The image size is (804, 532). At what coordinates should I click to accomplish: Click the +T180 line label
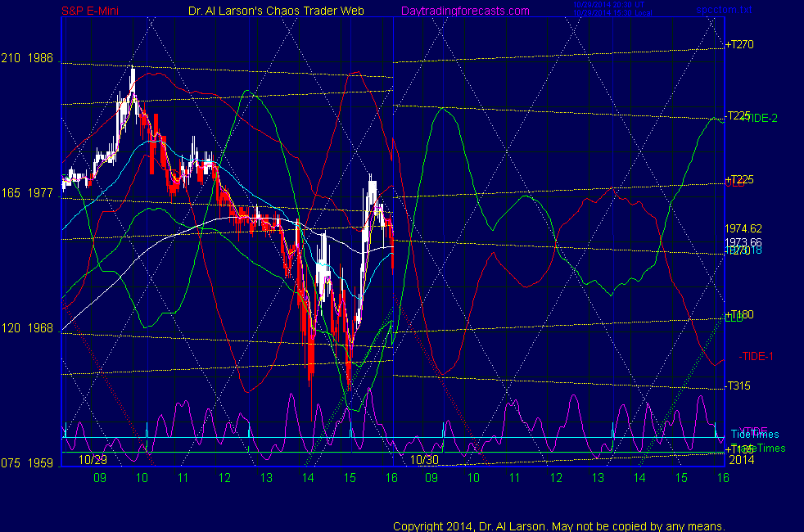tap(739, 314)
